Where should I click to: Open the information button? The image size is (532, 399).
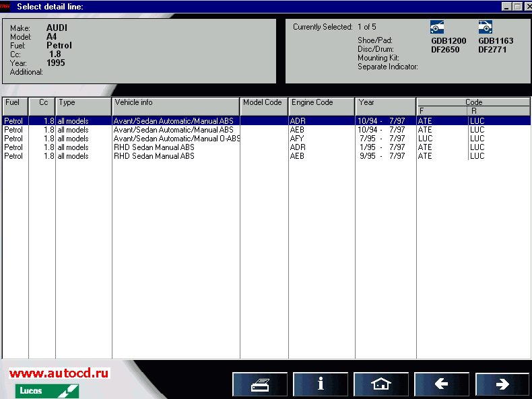pyautogui.click(x=321, y=384)
